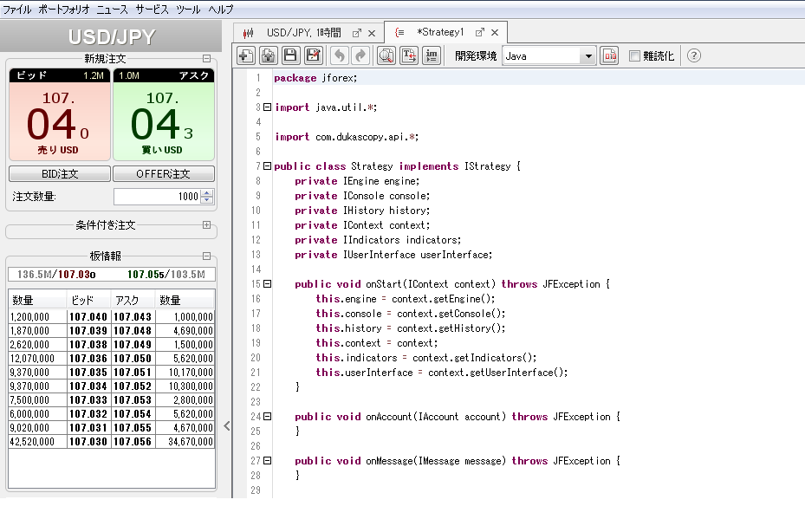
Task: Decrease order quantity with down arrow
Action: (x=207, y=200)
